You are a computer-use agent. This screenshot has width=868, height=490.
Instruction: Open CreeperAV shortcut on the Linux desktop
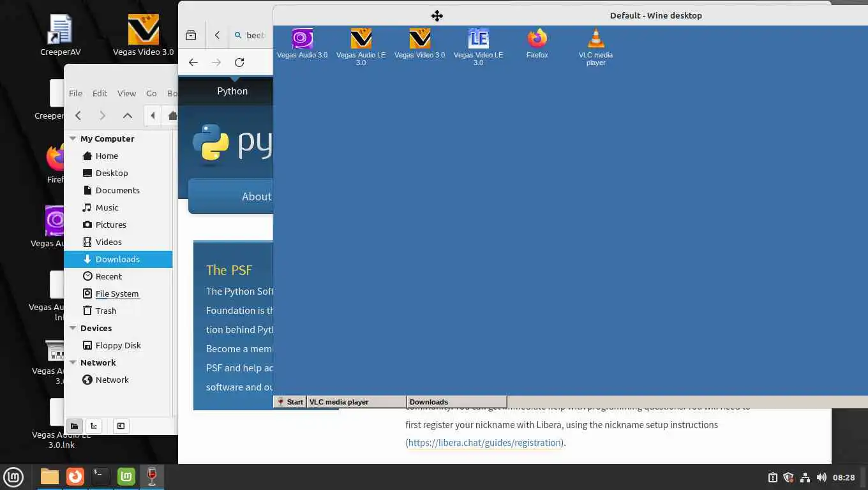(x=61, y=35)
